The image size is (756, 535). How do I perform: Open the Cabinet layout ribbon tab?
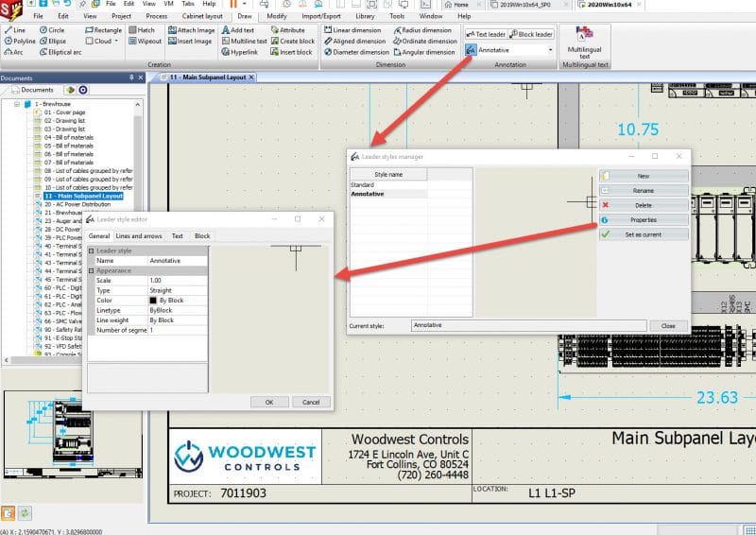(x=202, y=16)
